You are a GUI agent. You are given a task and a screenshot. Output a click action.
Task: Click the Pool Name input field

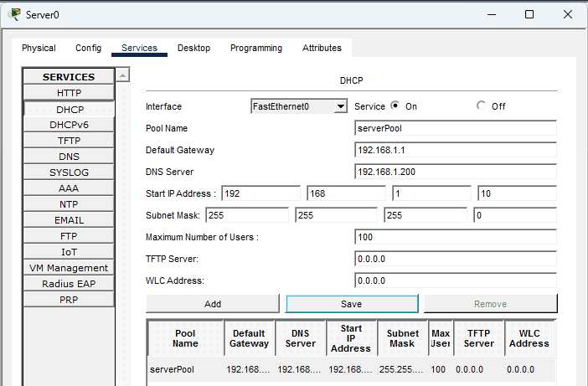[x=455, y=128]
